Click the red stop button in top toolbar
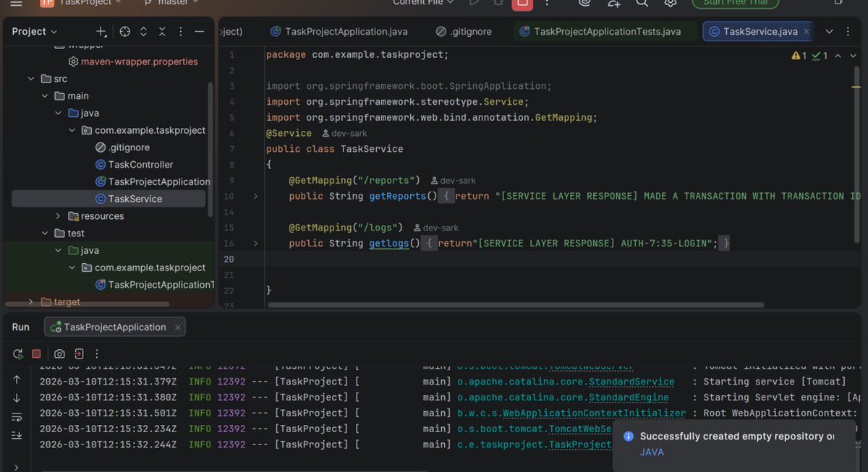 click(x=521, y=4)
